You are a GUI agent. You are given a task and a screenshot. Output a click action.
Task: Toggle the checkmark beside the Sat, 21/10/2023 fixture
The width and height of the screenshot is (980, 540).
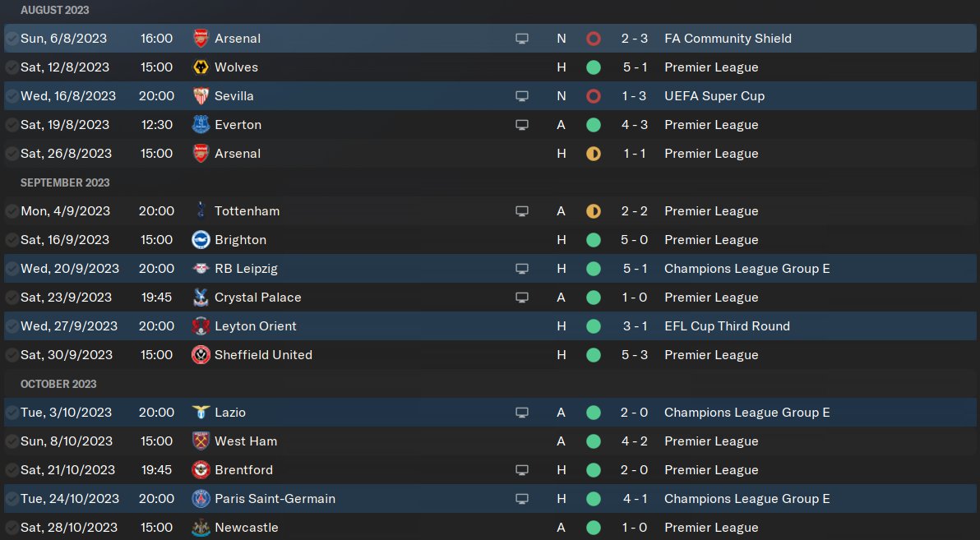(12, 469)
